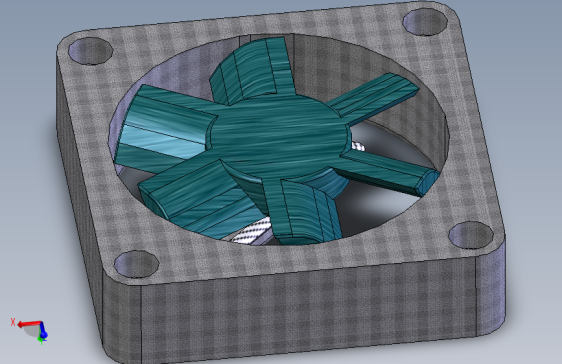Click the blue axis of the orientation triad

(43, 330)
